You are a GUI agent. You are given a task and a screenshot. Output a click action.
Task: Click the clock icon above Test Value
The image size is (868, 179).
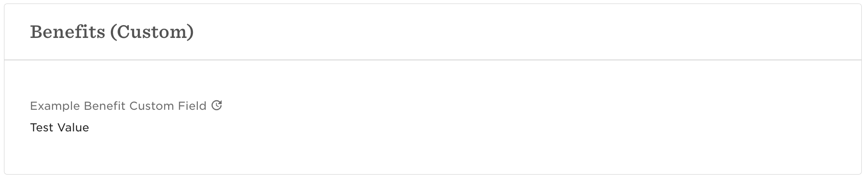click(216, 105)
